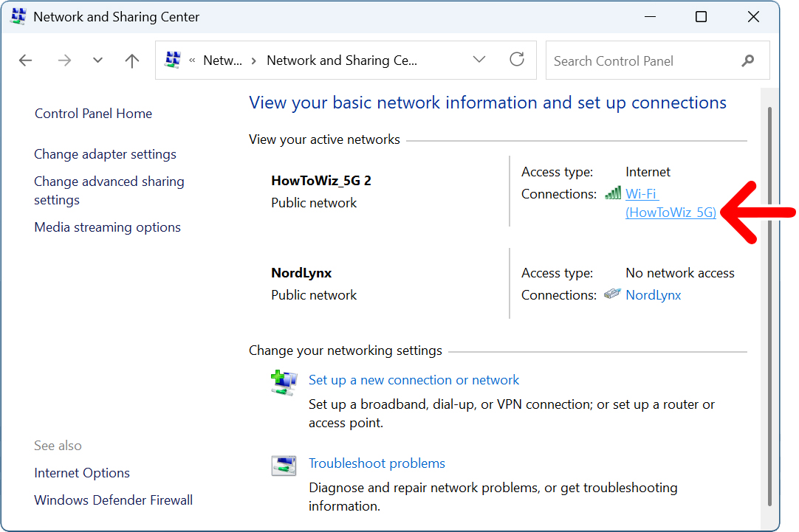The width and height of the screenshot is (799, 532).
Task: Click the Troubleshoot problems icon
Action: pos(284,466)
